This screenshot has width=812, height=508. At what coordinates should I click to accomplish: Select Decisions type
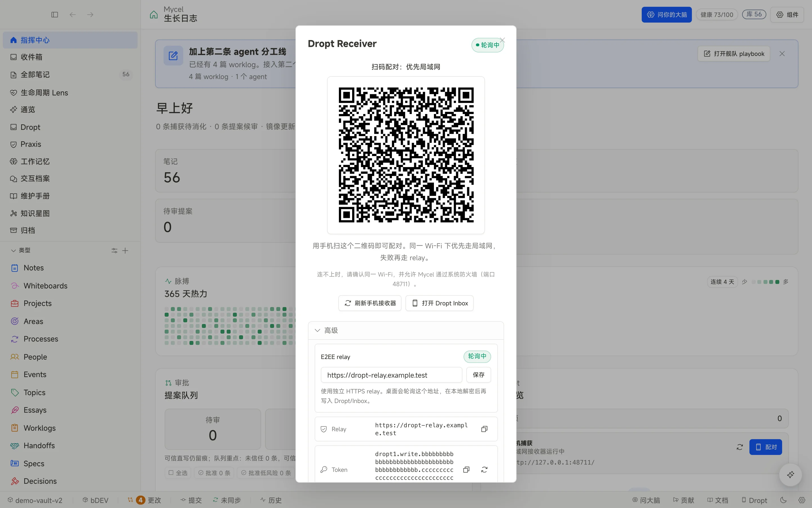click(x=70, y=481)
